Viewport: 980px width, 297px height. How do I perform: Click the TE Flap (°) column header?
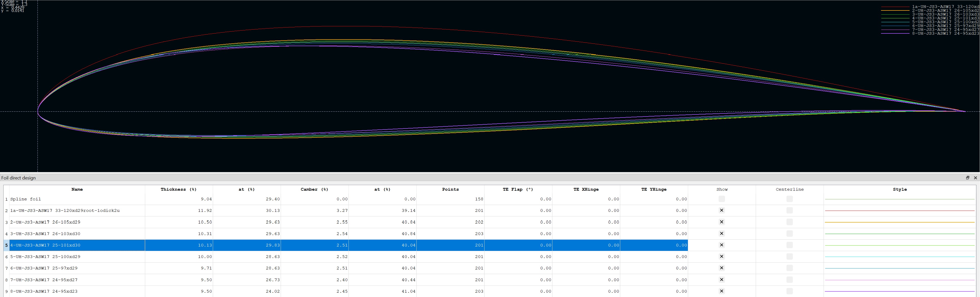518,189
